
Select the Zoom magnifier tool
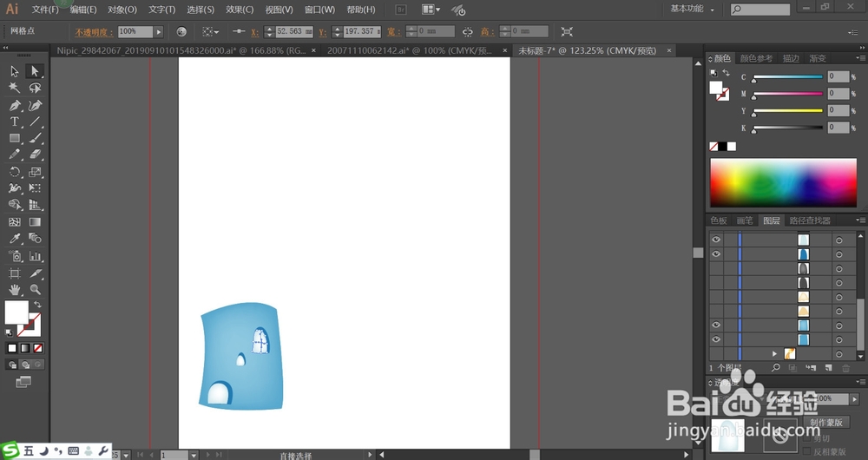[35, 290]
